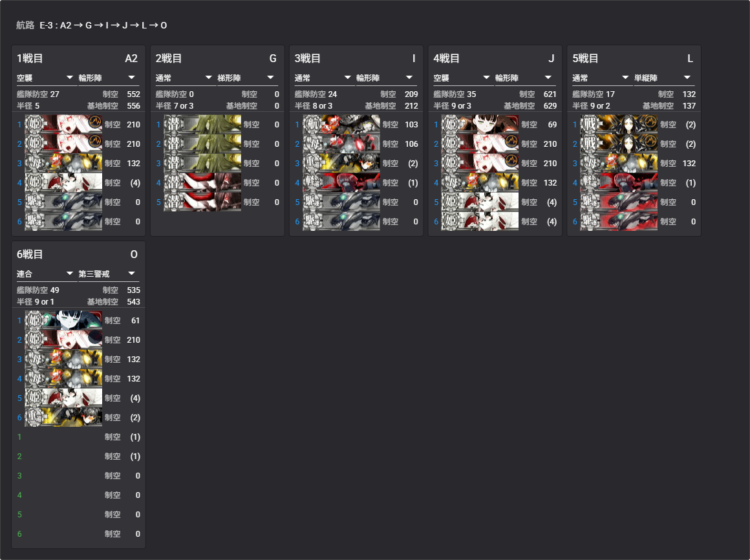The image size is (750, 560).
Task: Select enemy ship 6 heavy cruiser banner in 6戦目
Action: click(63, 418)
